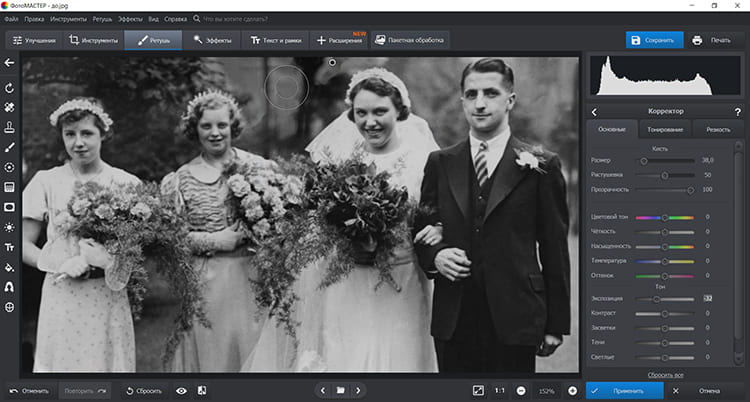
Task: Select the healing bandage tool
Action: [x=10, y=106]
